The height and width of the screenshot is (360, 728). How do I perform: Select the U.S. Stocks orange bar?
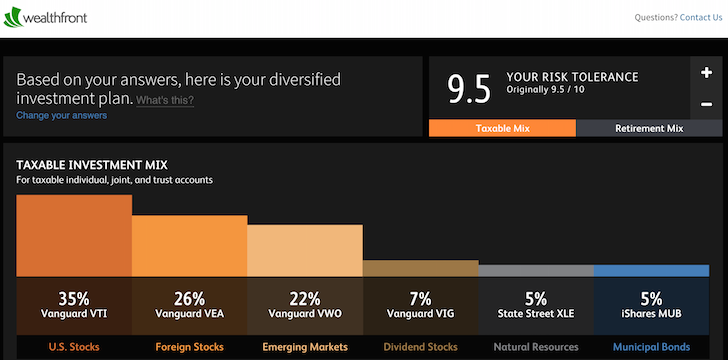click(74, 236)
